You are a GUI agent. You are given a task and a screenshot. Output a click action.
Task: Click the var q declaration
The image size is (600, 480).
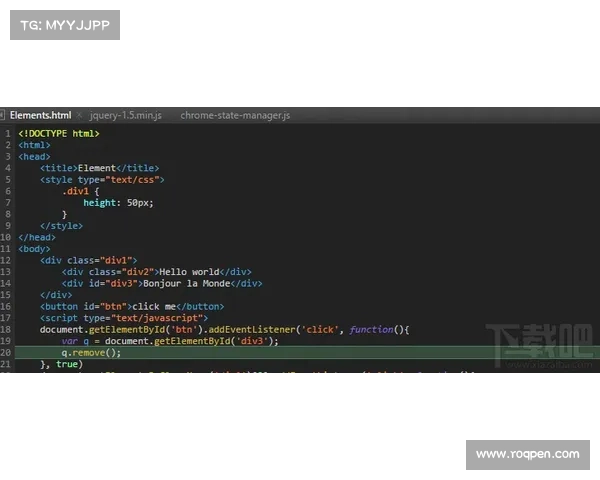tap(75, 341)
